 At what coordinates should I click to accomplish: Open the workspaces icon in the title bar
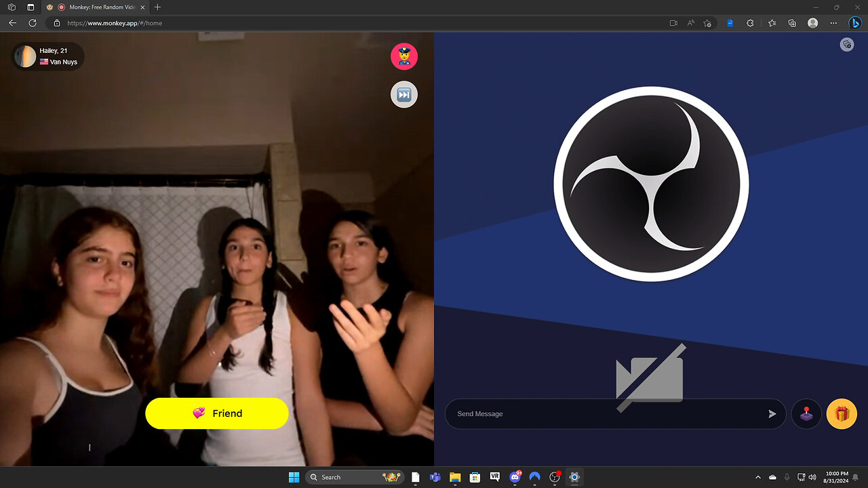click(x=12, y=7)
